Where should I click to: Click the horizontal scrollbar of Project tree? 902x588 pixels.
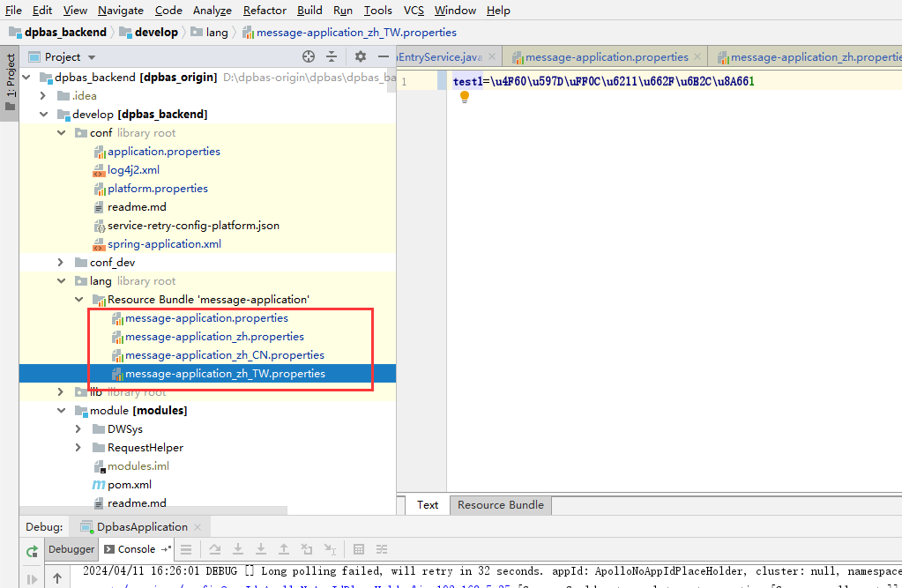coord(153,510)
